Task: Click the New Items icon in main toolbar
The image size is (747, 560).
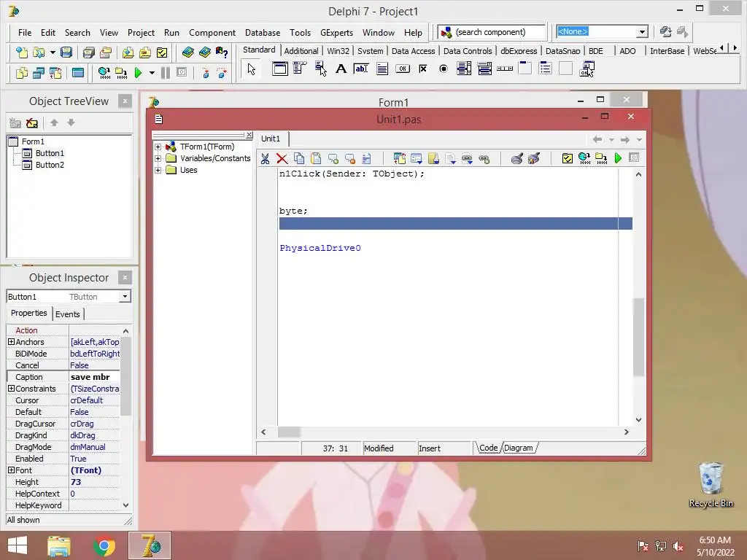Action: point(21,52)
